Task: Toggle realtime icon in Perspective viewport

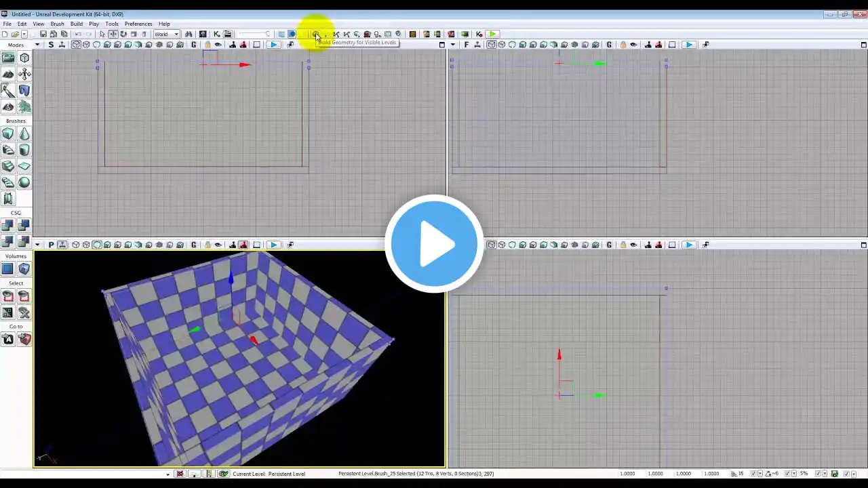Action: [x=62, y=245]
